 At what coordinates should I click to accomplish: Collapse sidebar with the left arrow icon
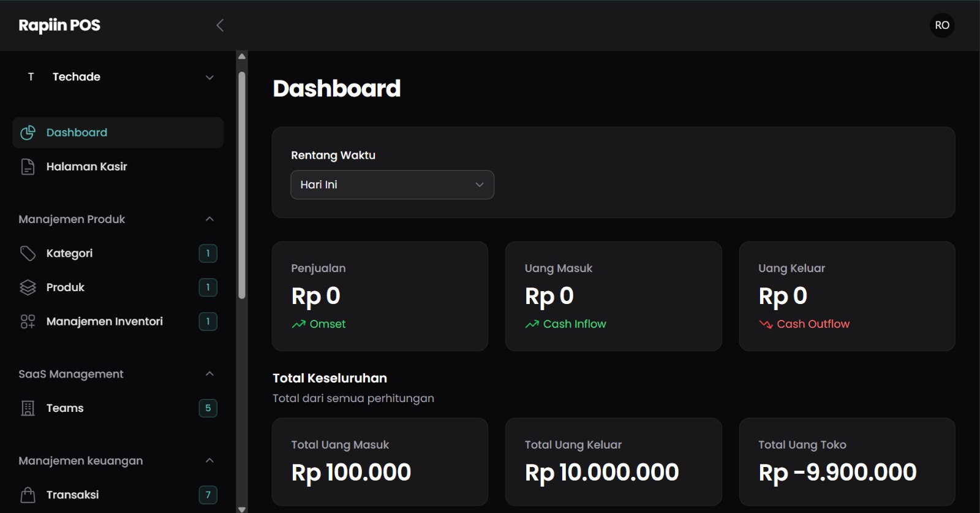(x=220, y=25)
